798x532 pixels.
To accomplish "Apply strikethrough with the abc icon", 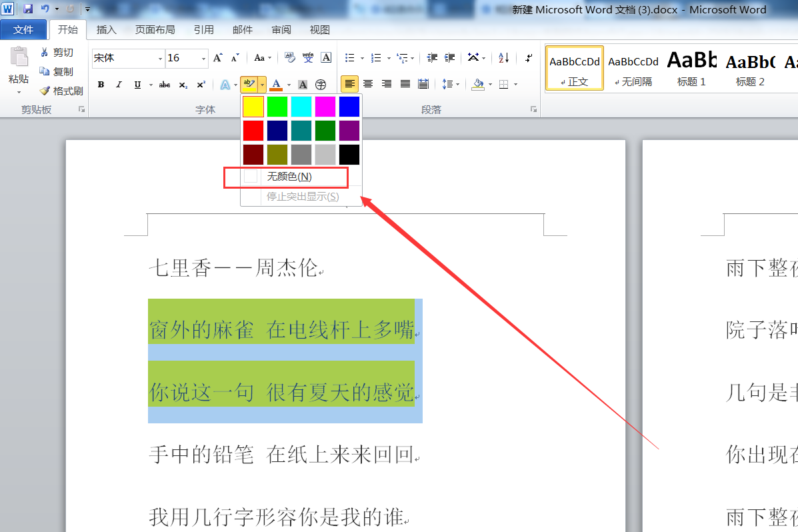I will [x=165, y=85].
